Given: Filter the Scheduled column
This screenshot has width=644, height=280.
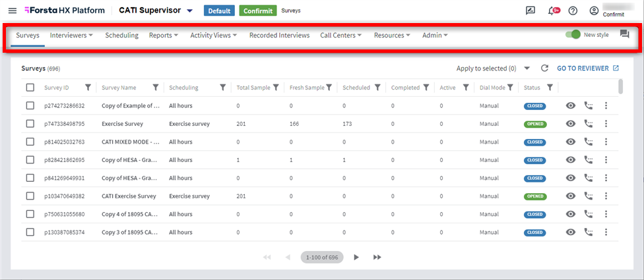Looking at the screenshot, I should tap(377, 88).
